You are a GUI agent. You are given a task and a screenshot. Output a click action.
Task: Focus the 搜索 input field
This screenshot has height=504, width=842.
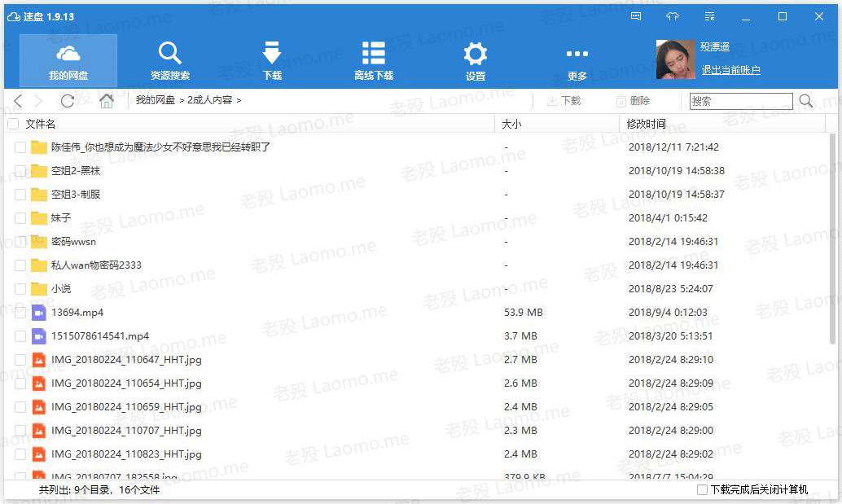click(x=741, y=102)
